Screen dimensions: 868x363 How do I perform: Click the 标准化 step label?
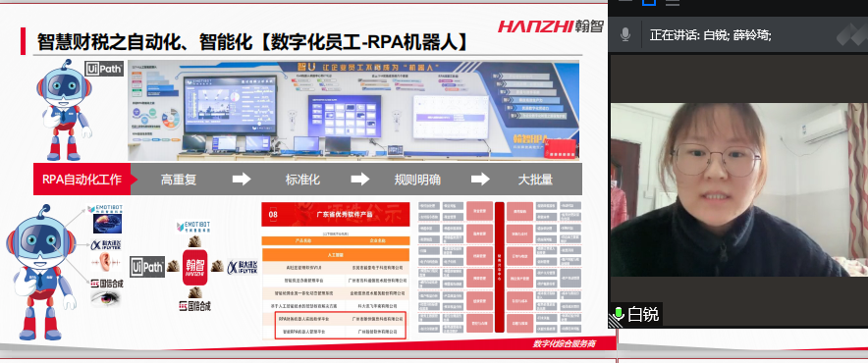(302, 180)
